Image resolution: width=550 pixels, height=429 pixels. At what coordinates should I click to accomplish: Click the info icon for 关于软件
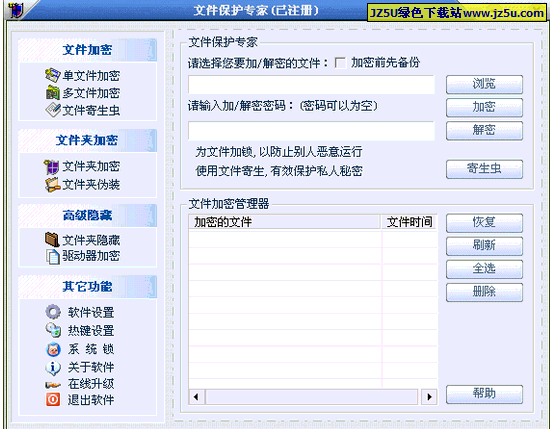tap(53, 368)
